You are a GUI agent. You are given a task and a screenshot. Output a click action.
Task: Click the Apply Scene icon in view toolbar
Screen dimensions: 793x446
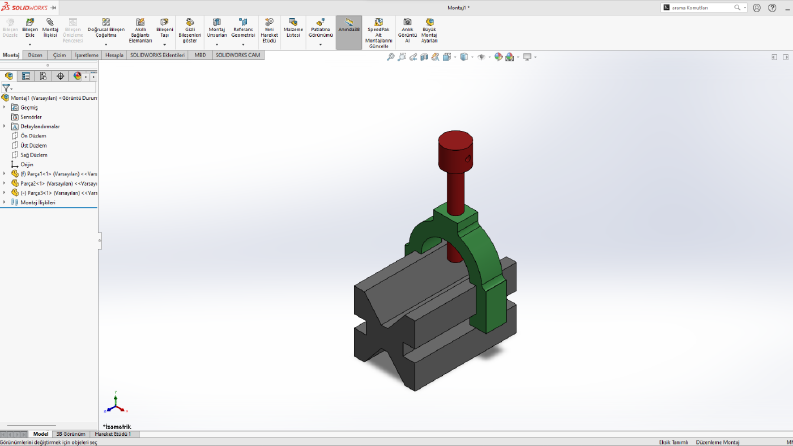(509, 57)
